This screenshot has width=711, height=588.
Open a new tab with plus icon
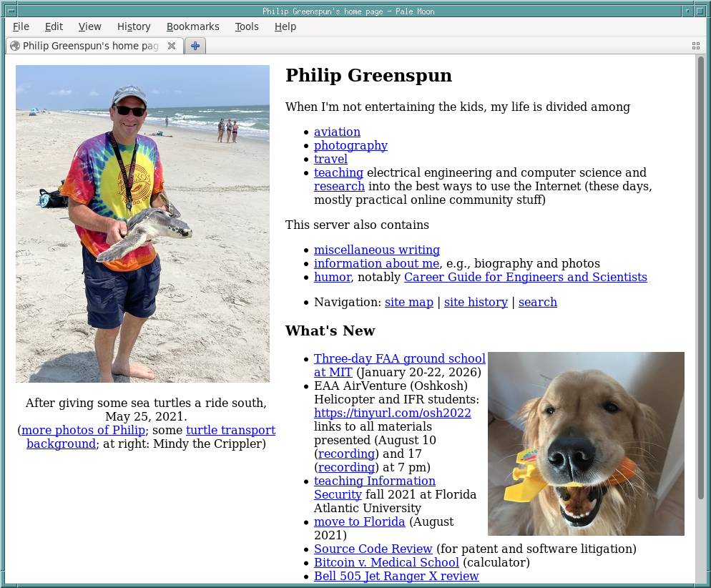[x=195, y=46]
